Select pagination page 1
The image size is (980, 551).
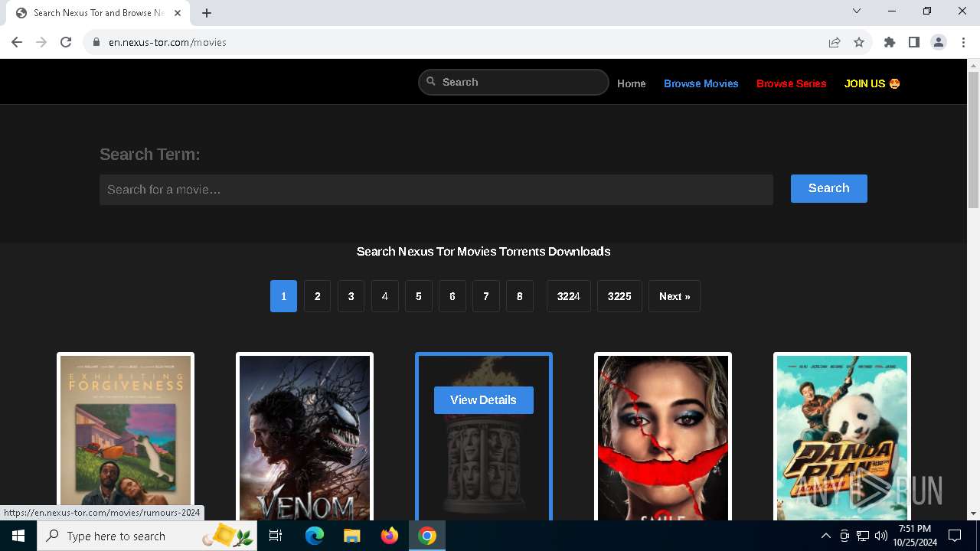click(283, 296)
